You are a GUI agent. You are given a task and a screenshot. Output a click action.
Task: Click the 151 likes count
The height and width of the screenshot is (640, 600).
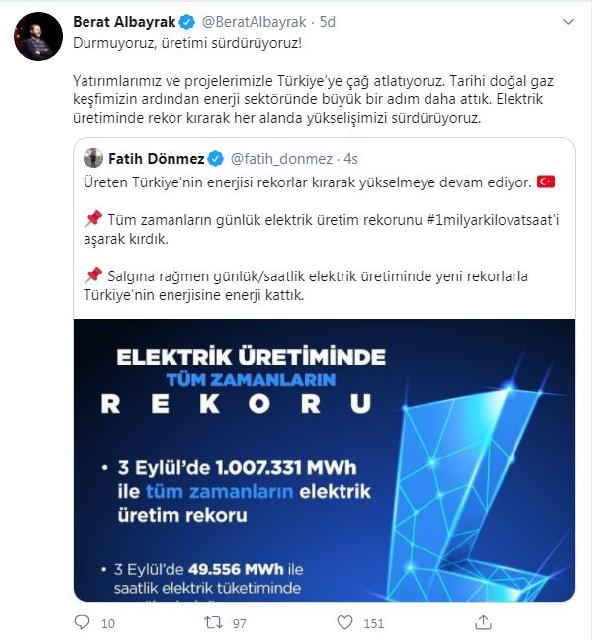(x=374, y=623)
